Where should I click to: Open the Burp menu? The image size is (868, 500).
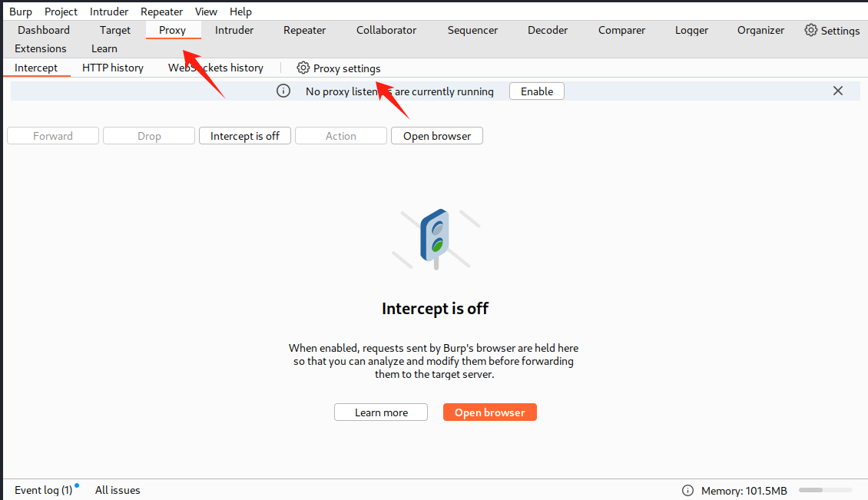click(x=21, y=12)
